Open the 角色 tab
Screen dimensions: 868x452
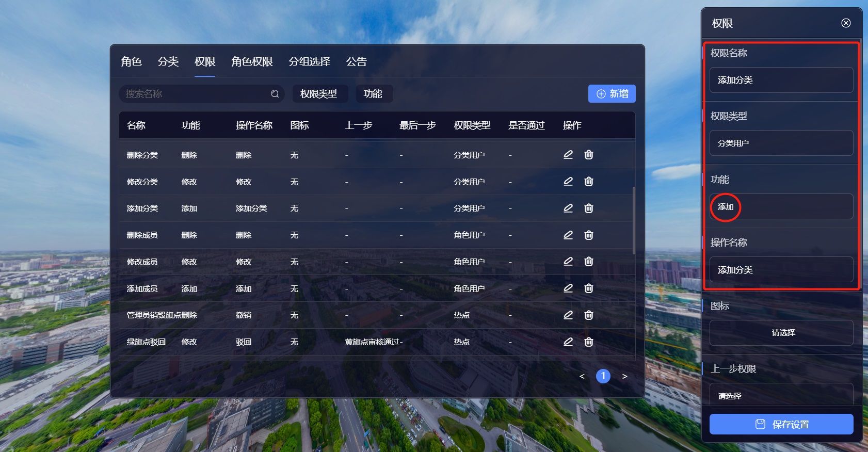(131, 61)
